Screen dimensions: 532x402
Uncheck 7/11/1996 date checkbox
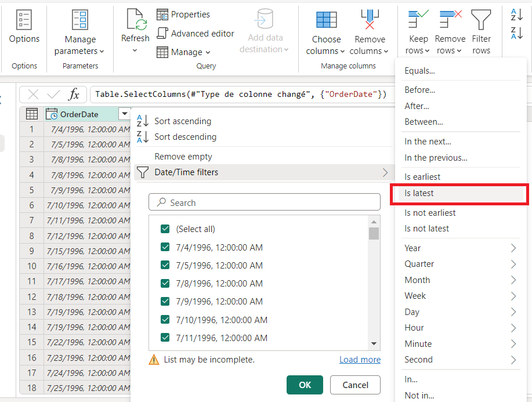click(x=165, y=338)
